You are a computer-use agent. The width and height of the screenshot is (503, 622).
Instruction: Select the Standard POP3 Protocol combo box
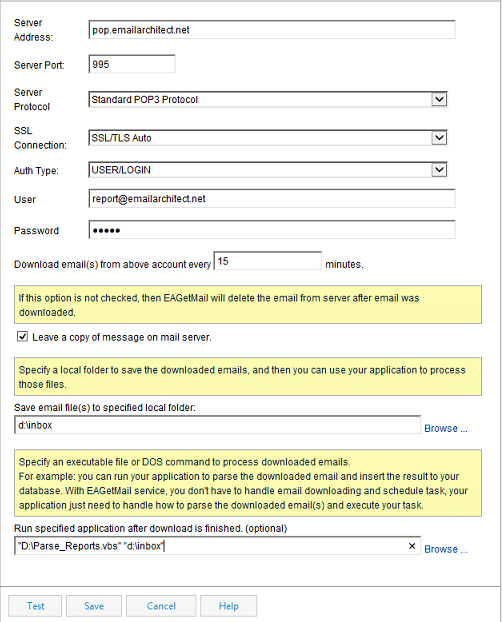point(268,99)
